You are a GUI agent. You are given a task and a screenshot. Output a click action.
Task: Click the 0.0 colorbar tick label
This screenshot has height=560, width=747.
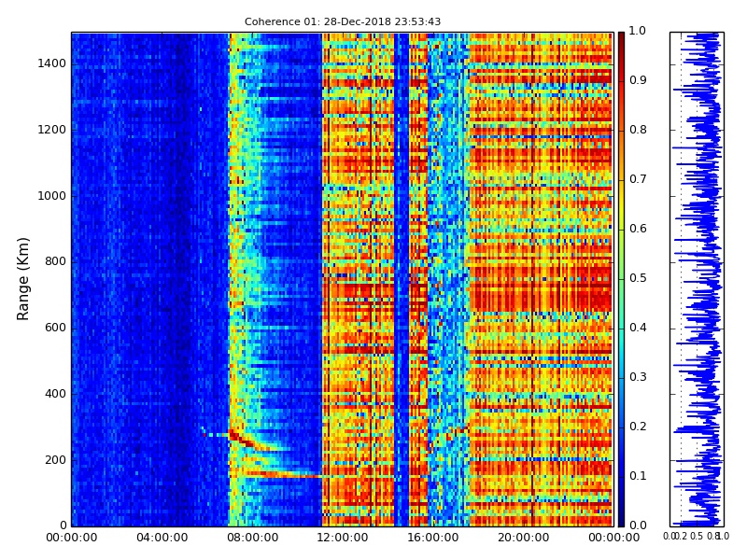click(638, 525)
